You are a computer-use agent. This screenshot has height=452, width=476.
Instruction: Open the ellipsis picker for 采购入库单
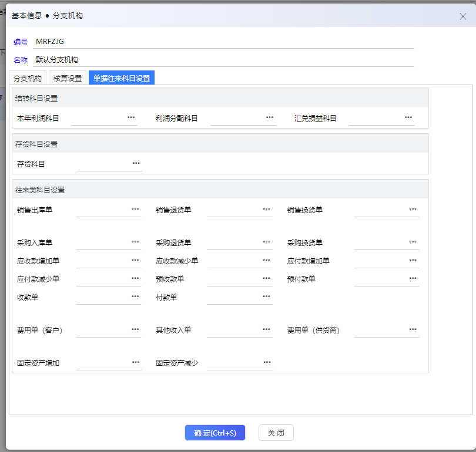pyautogui.click(x=135, y=242)
